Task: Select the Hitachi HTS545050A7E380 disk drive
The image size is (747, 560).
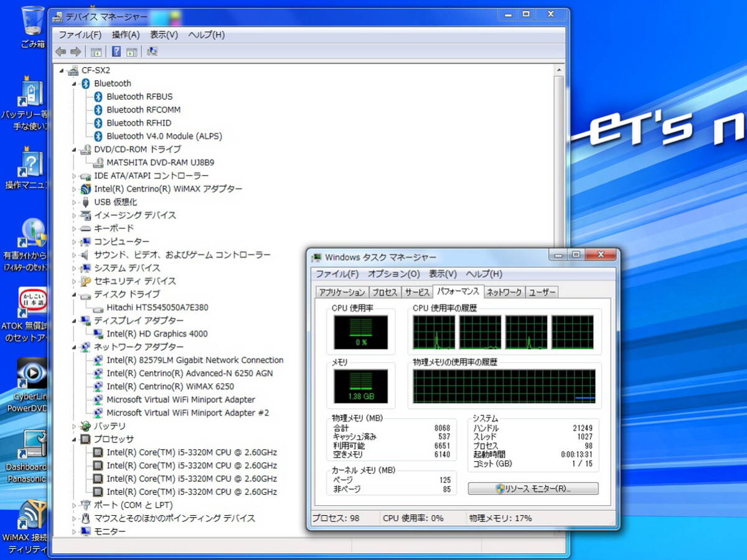Action: click(157, 307)
